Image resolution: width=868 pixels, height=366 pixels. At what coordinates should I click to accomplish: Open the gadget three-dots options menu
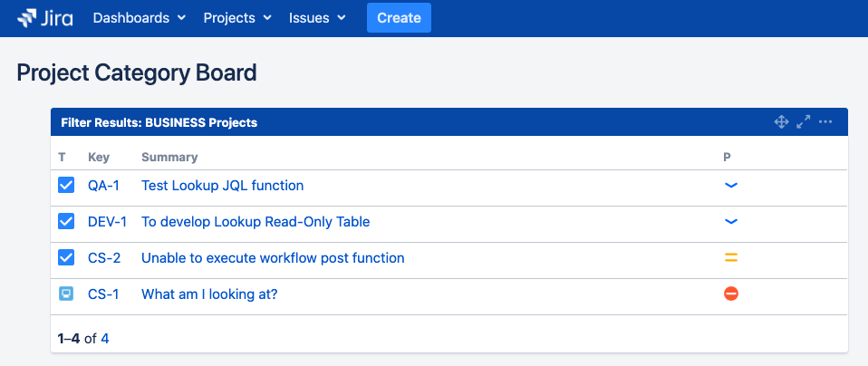click(825, 122)
